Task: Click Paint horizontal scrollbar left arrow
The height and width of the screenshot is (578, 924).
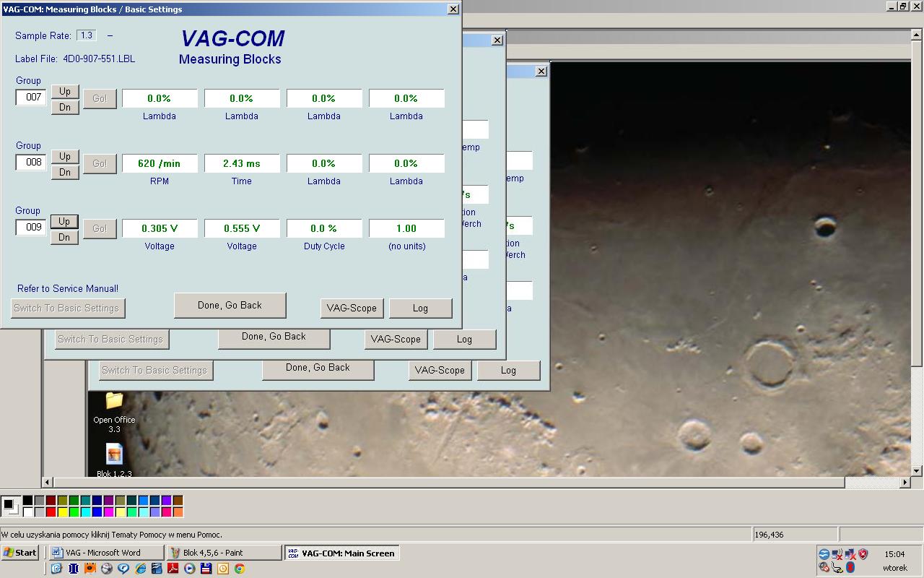Action: click(48, 482)
